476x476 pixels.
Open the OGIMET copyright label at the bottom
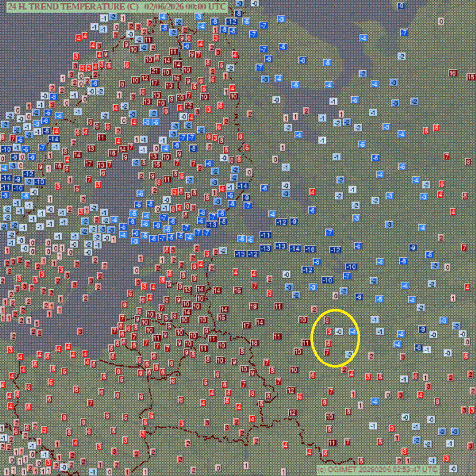coord(378,469)
